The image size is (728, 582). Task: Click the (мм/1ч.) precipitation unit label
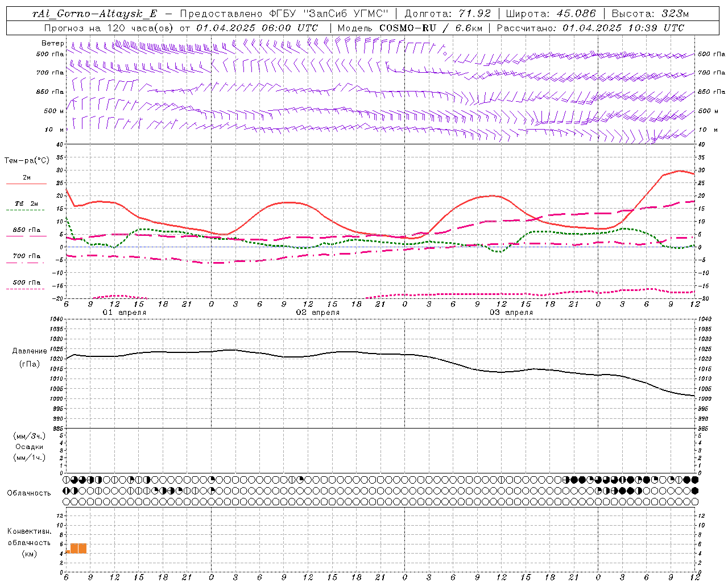pos(30,458)
